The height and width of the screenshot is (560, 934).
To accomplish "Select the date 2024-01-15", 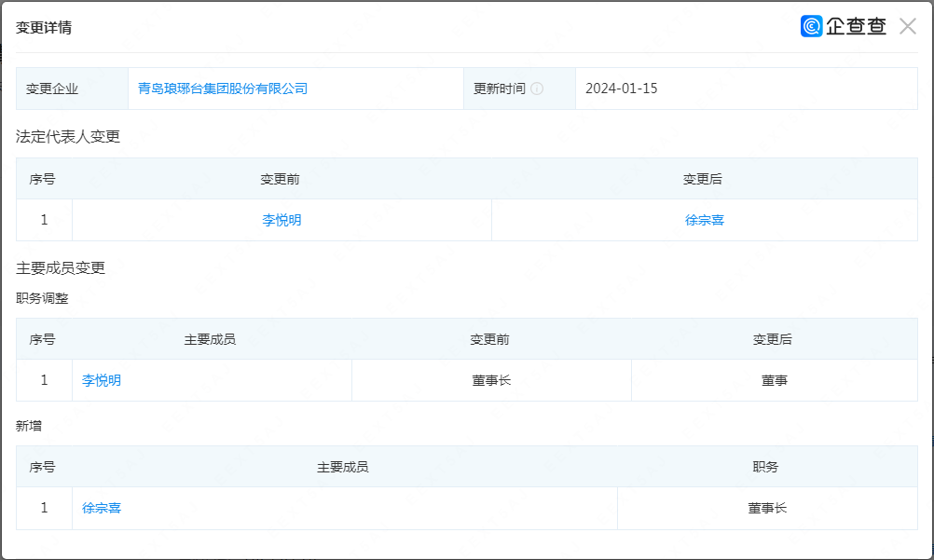I will tap(622, 89).
